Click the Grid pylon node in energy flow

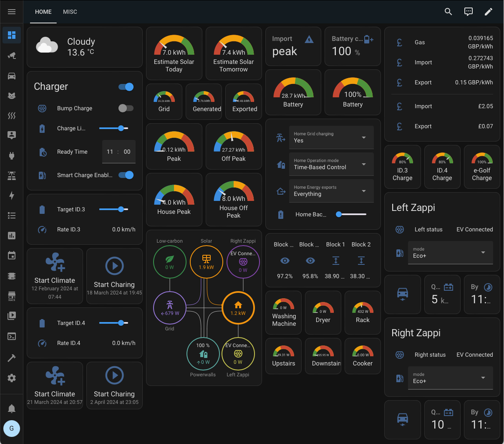click(170, 308)
